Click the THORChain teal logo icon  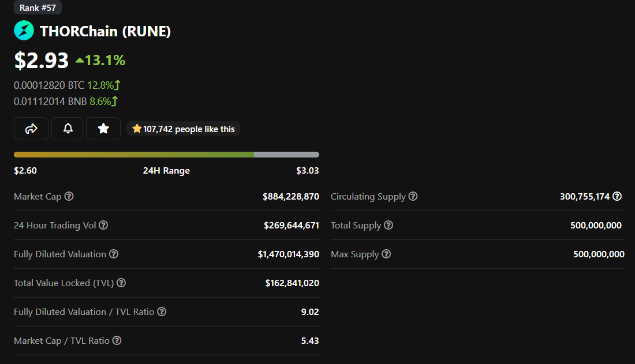tap(24, 31)
